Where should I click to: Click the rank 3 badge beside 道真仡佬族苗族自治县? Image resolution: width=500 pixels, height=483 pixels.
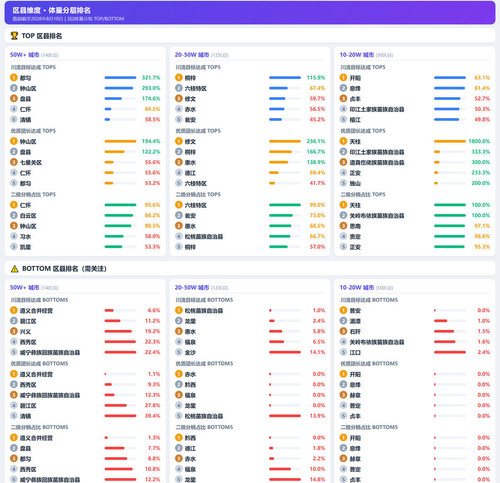[x=343, y=162]
